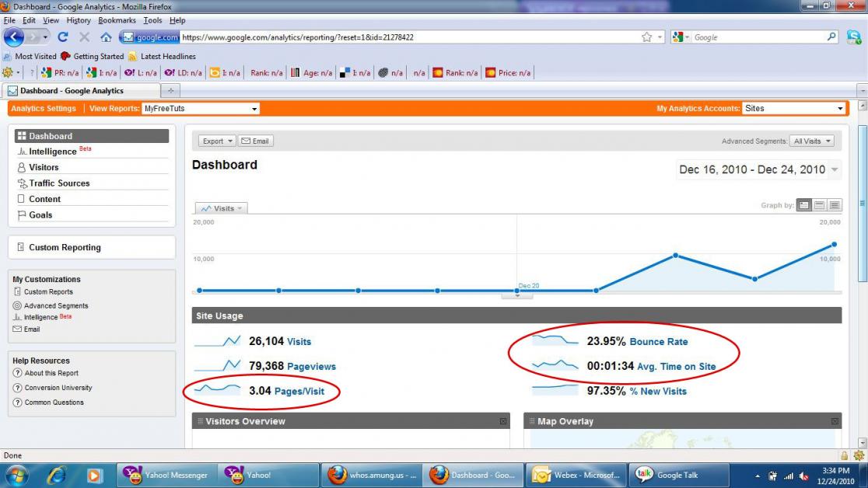
Task: Click the Age: n/a toolbar indicator
Action: (x=312, y=72)
